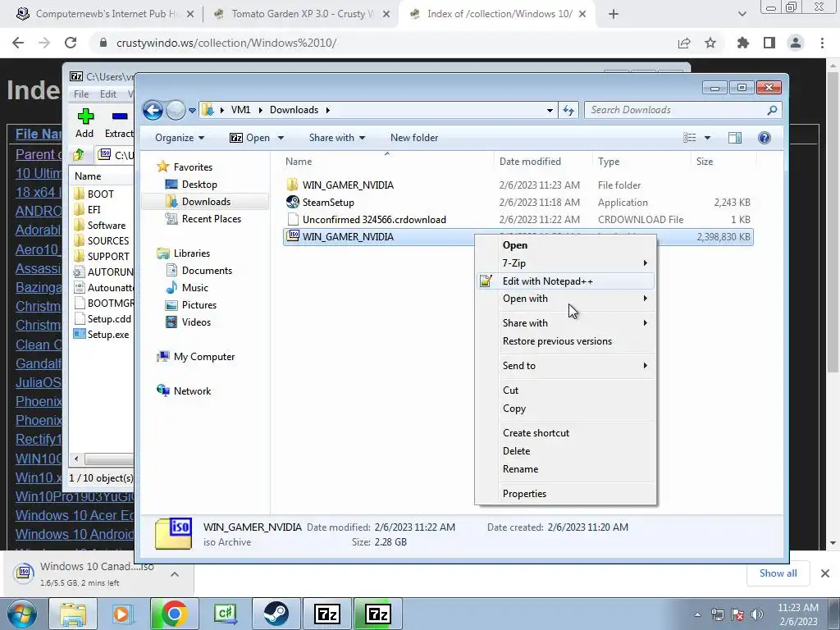The width and height of the screenshot is (840, 630).
Task: Open the 7-Zip File menu
Action: [x=81, y=94]
